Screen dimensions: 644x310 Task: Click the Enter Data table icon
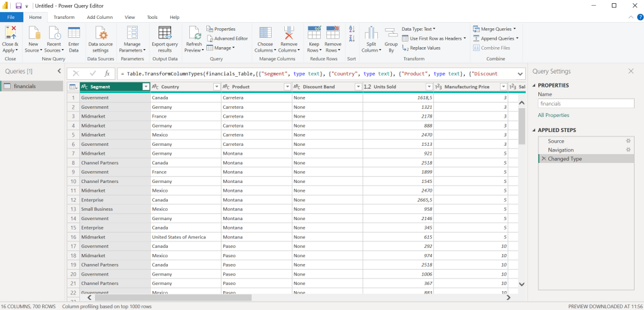(x=74, y=33)
